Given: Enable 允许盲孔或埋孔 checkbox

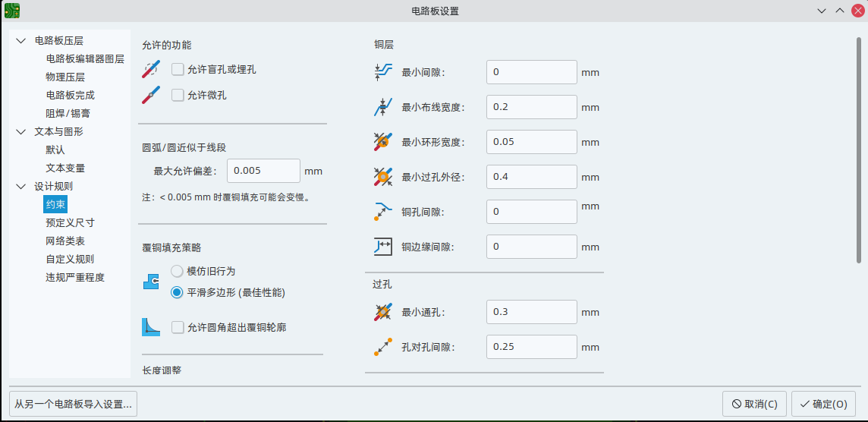Looking at the screenshot, I should tap(178, 70).
